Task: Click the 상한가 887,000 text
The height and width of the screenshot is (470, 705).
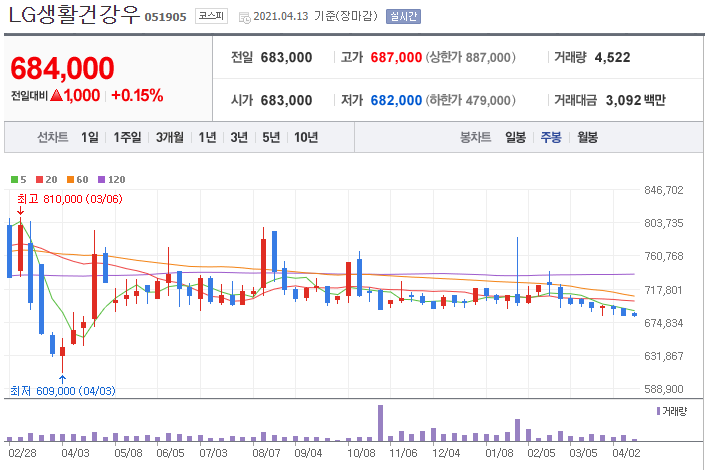Action: [x=470, y=58]
